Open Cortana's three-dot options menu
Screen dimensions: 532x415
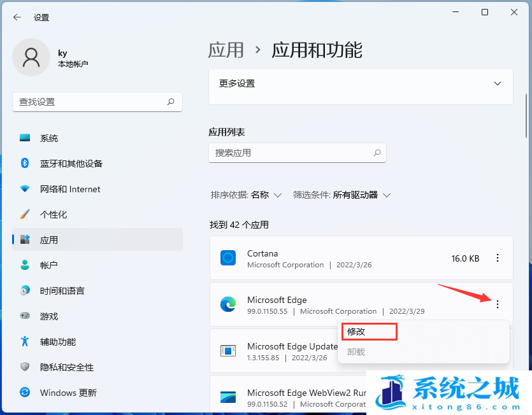498,258
